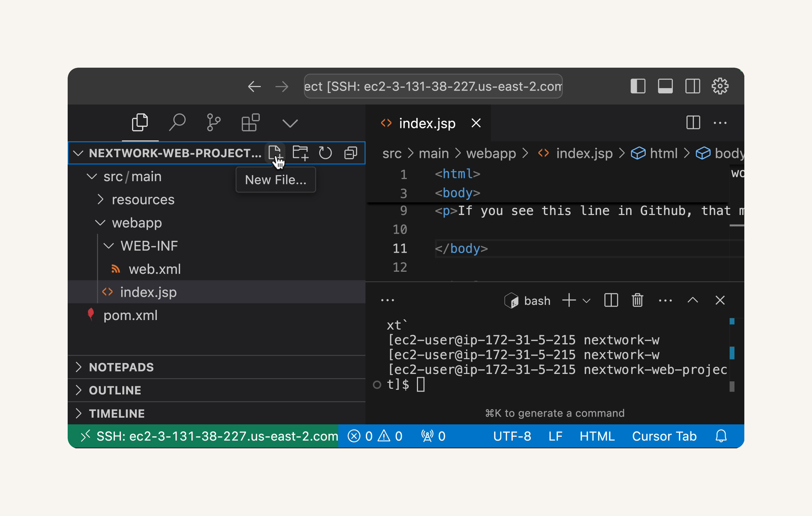Click the New Folder icon in Explorer
This screenshot has width=812, height=516.
coord(301,153)
